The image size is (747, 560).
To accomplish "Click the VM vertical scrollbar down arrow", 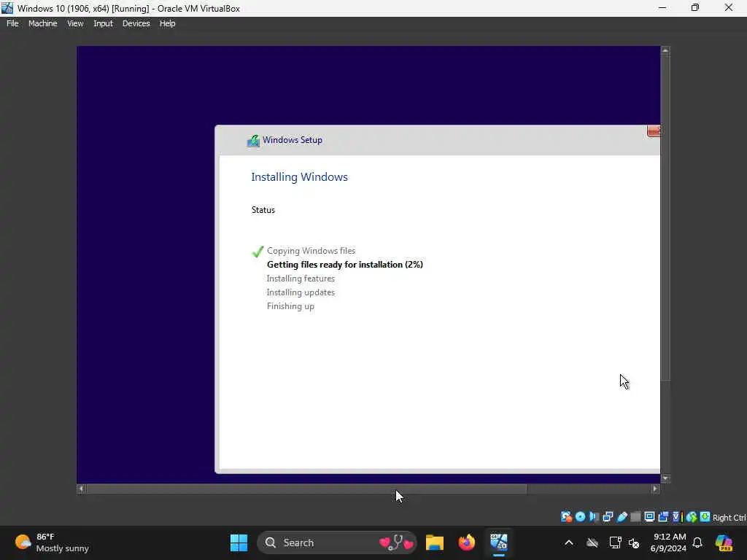I will (x=665, y=478).
